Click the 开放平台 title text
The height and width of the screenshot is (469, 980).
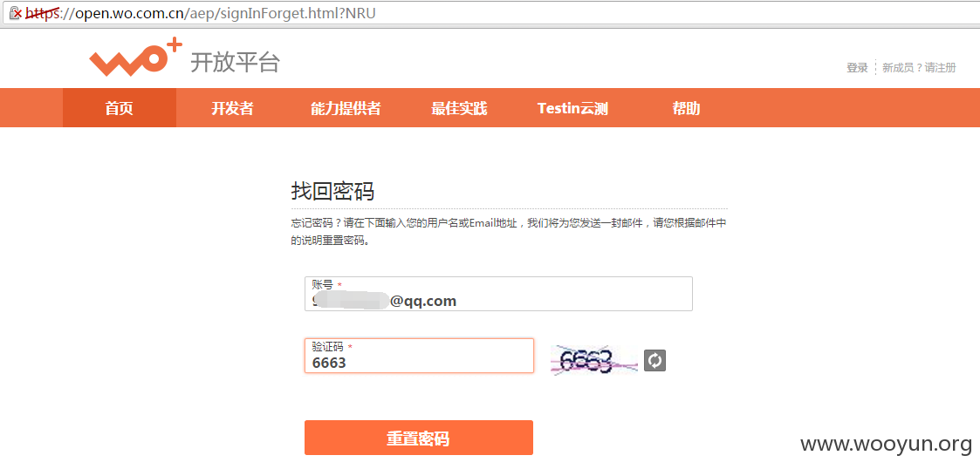coord(235,63)
